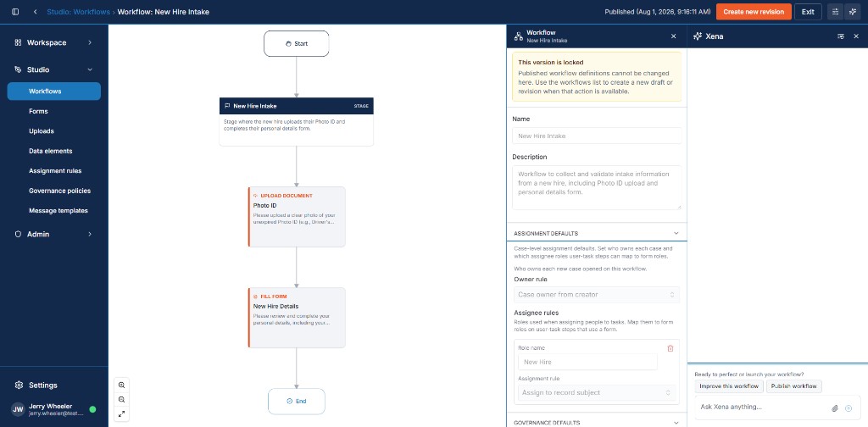
Task: Open the Xena chat options icon
Action: [x=841, y=36]
